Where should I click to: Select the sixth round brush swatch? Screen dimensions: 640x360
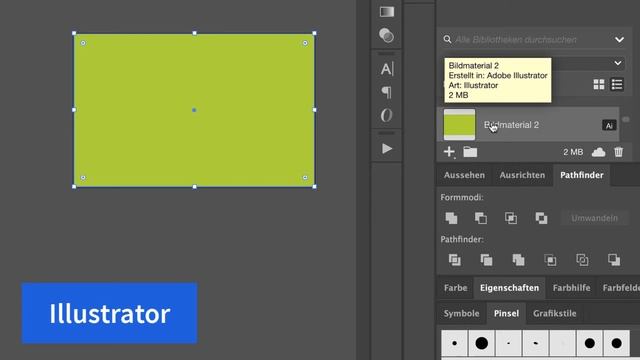tap(589, 343)
